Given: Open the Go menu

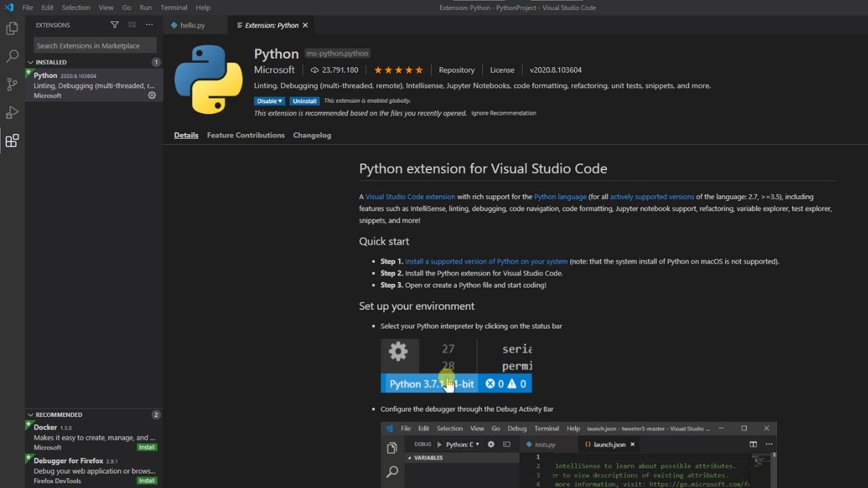Looking at the screenshot, I should point(127,7).
